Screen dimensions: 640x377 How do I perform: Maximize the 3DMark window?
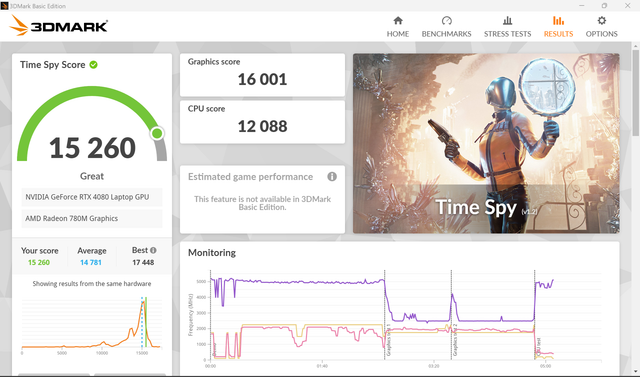pyautogui.click(x=604, y=5)
